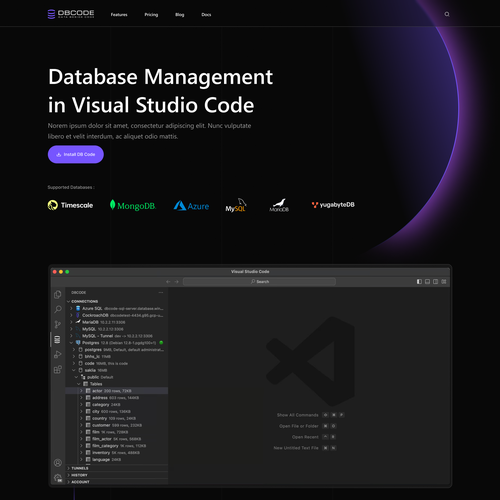Image resolution: width=500 pixels, height=500 pixels.
Task: Open the Explorer icon in VS Code activity bar
Action: click(x=58, y=295)
